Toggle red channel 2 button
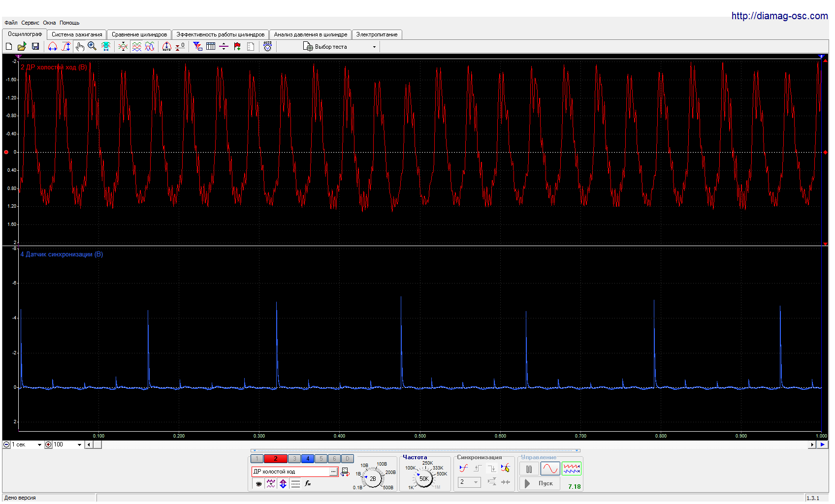835x504 pixels. point(276,458)
